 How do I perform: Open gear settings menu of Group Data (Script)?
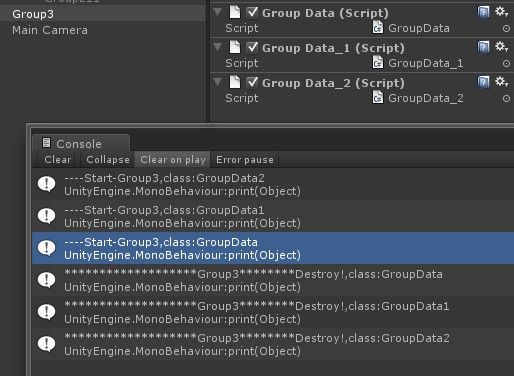pyautogui.click(x=501, y=12)
